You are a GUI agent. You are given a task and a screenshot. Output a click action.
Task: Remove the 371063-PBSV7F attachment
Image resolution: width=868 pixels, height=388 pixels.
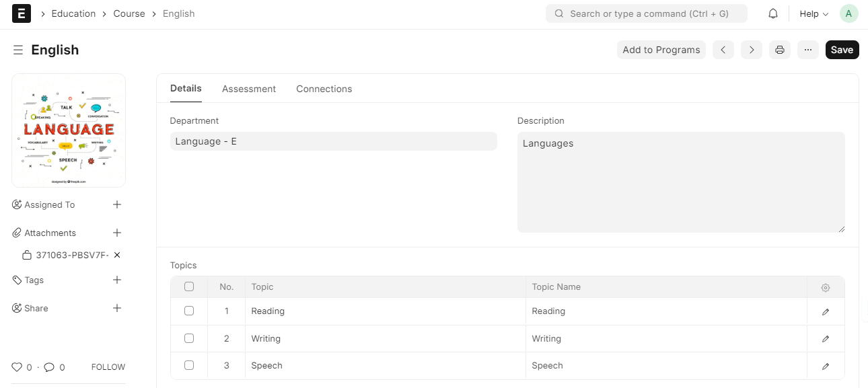pos(117,255)
